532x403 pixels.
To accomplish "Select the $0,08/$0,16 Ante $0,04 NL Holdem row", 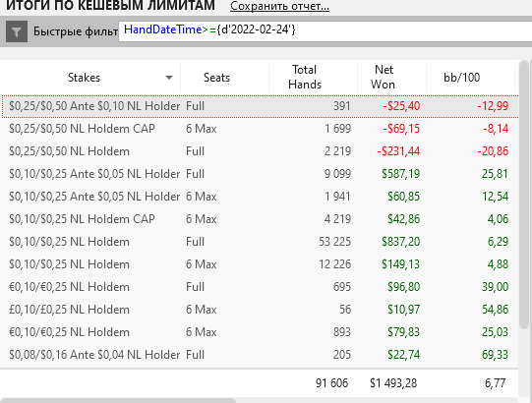I will (x=261, y=355).
